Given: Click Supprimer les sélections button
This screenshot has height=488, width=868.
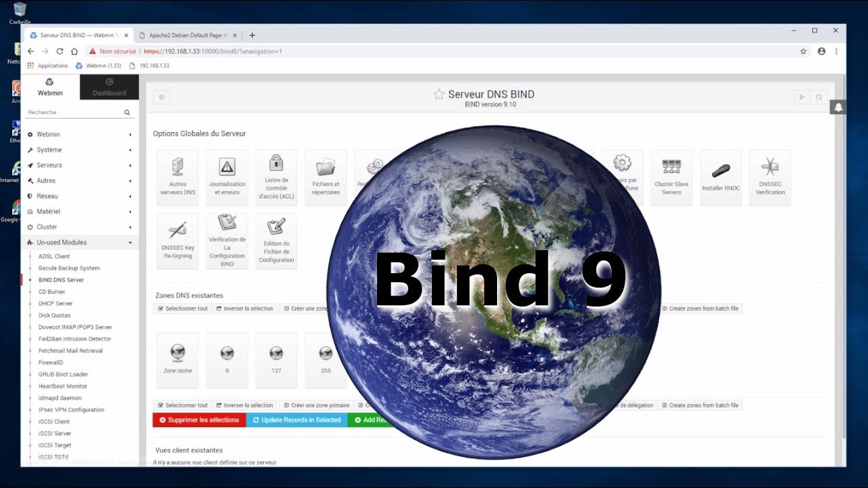Looking at the screenshot, I should [199, 420].
